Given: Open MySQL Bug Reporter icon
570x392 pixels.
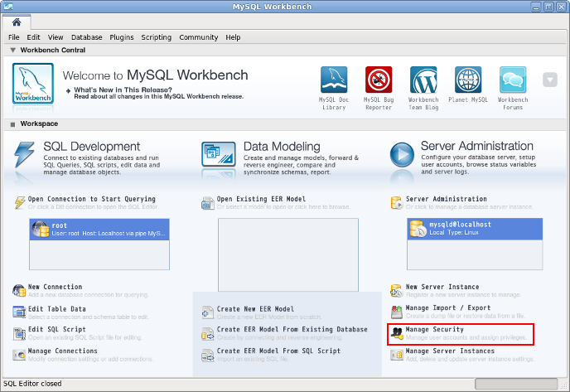Looking at the screenshot, I should click(379, 80).
